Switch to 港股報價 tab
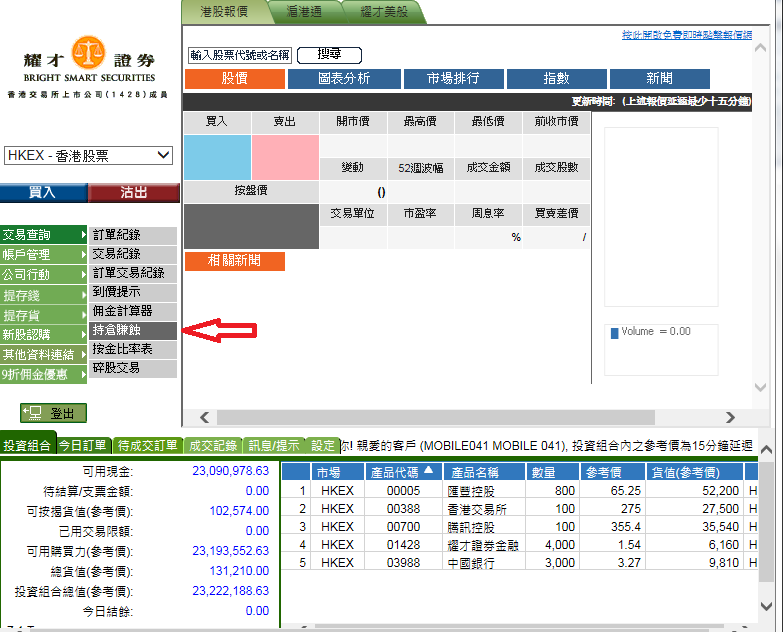This screenshot has width=783, height=632. click(x=225, y=11)
